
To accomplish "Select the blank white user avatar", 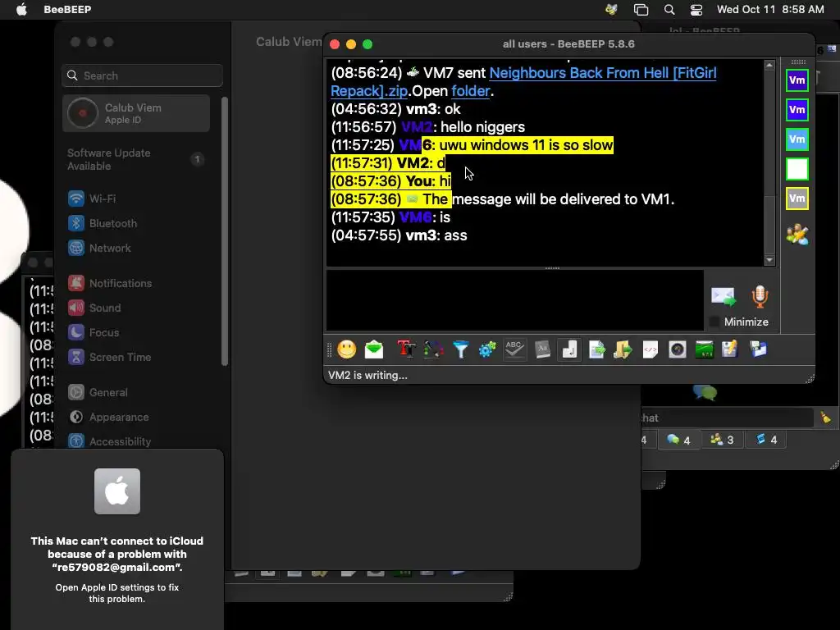I will (x=797, y=169).
